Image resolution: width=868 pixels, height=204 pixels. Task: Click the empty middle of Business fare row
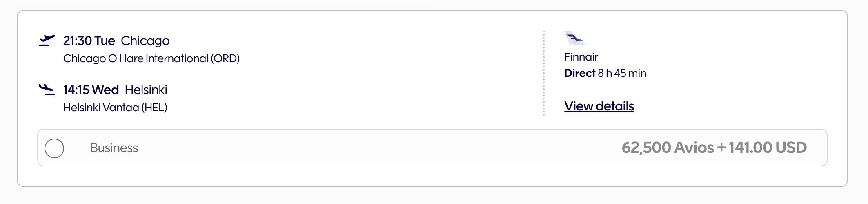367,148
